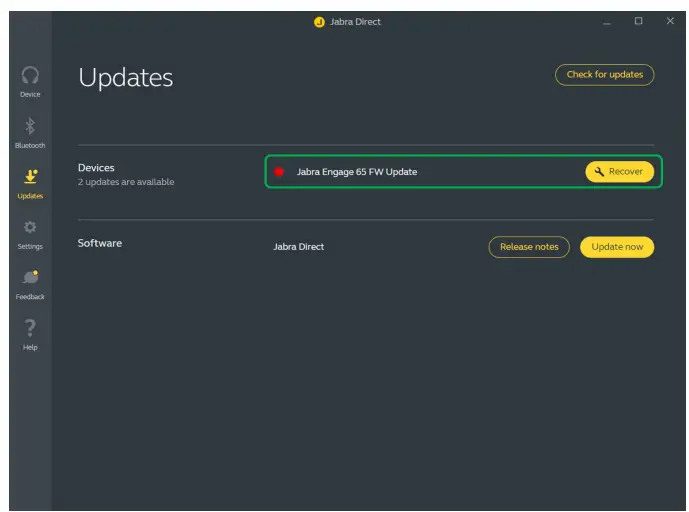Open the Help question mark icon
Image resolution: width=689 pixels, height=512 pixels.
(x=30, y=328)
